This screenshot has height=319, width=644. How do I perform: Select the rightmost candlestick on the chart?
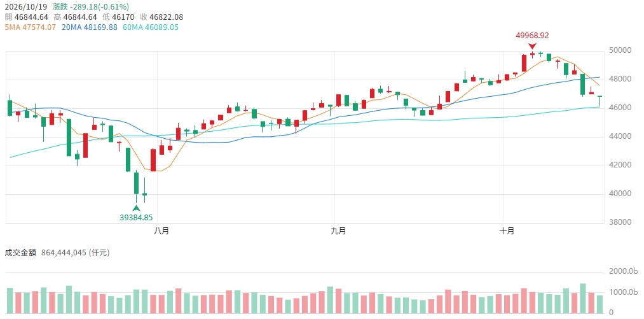[599, 100]
